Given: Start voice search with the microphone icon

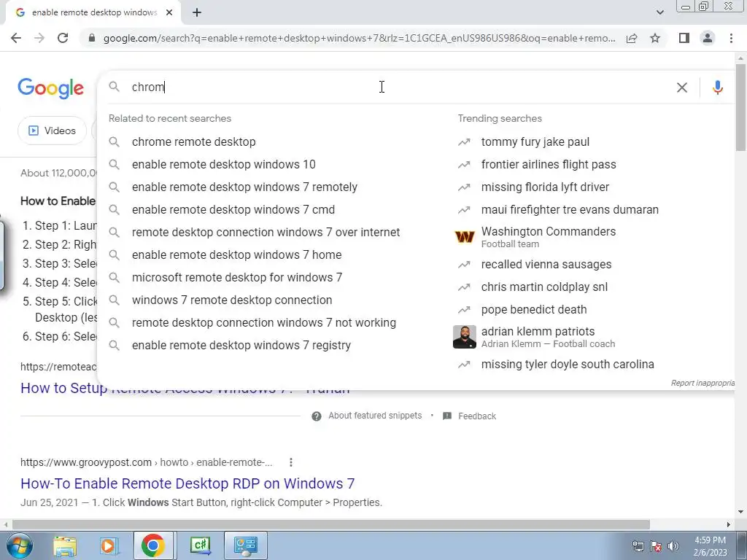Looking at the screenshot, I should point(718,87).
